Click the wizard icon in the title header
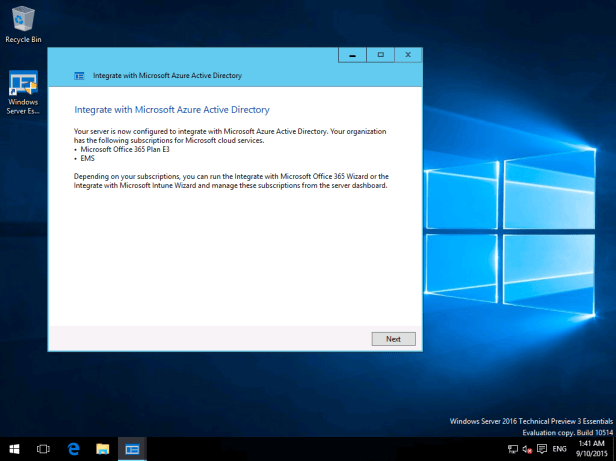The image size is (616, 461). tap(79, 75)
